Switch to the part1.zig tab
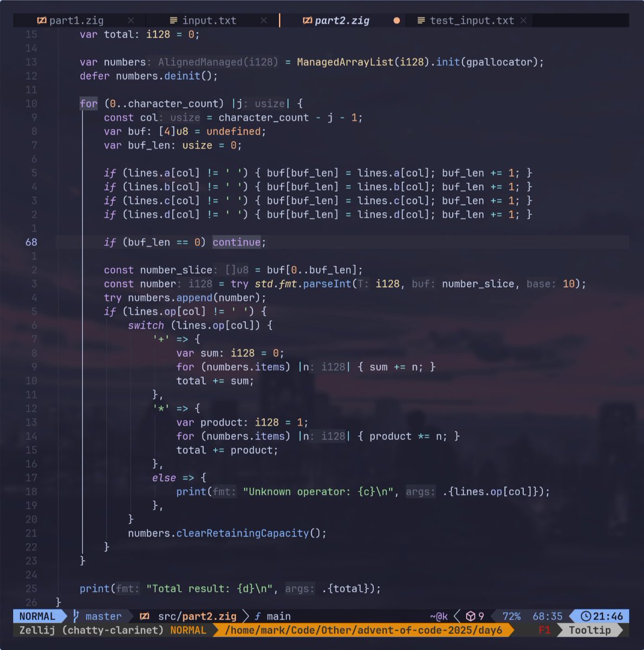This screenshot has height=650, width=644. click(x=76, y=21)
